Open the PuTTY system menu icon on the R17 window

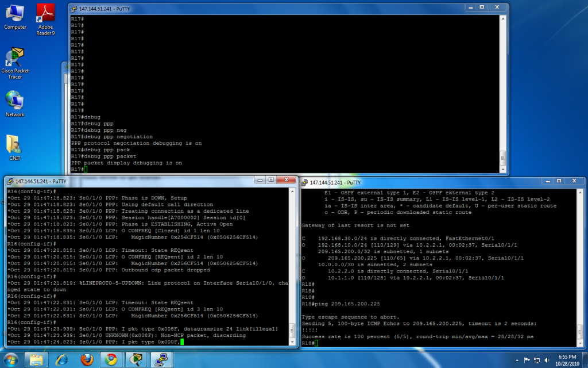pyautogui.click(x=73, y=9)
